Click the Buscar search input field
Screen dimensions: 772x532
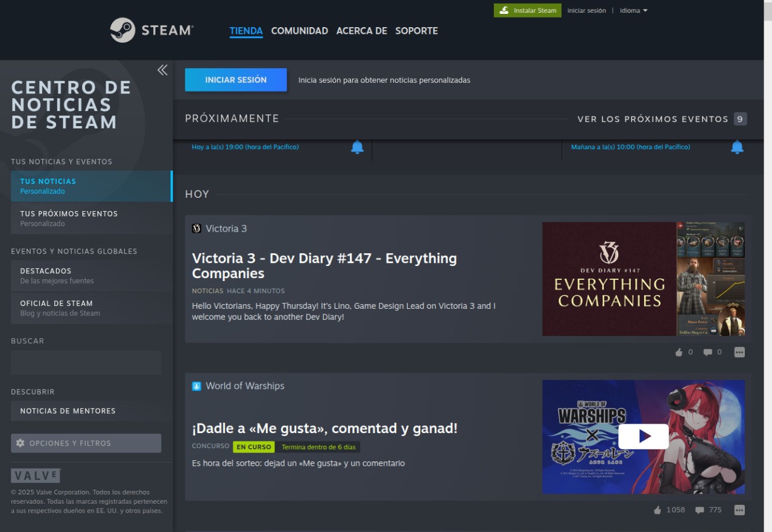[86, 363]
